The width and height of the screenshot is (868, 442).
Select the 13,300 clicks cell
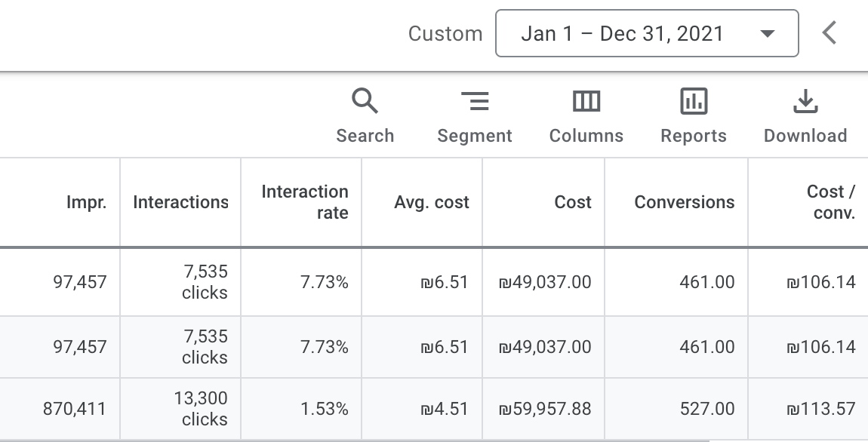click(199, 409)
